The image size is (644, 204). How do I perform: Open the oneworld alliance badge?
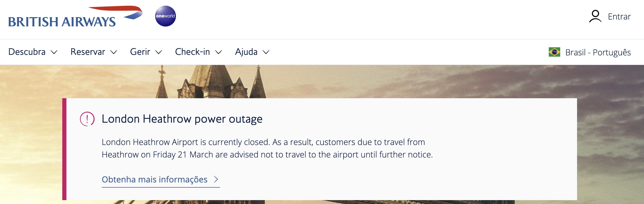[166, 16]
